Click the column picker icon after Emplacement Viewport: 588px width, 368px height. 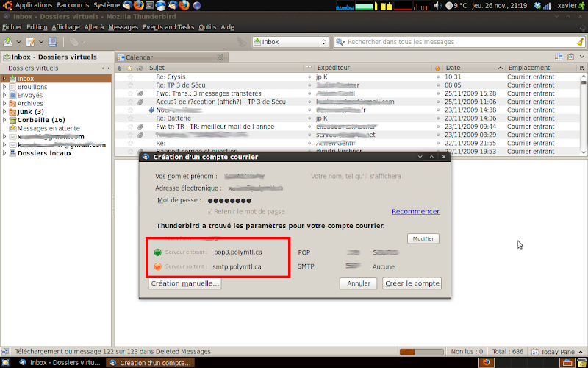582,68
